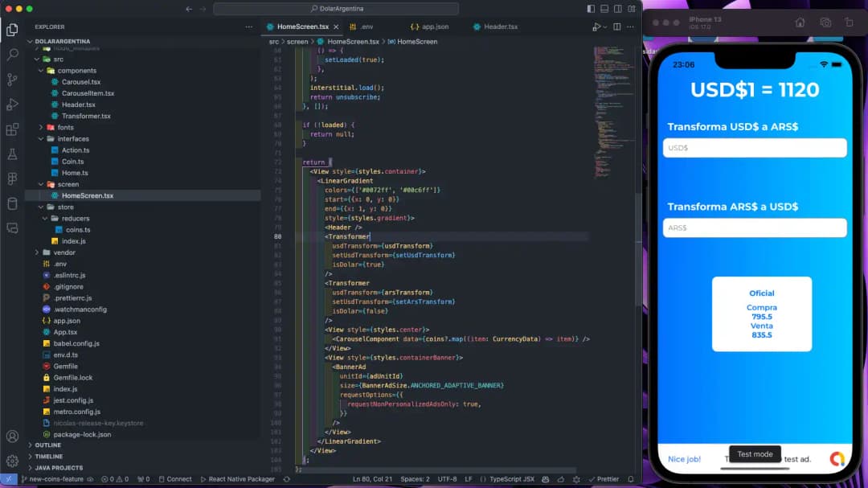Image resolution: width=868 pixels, height=488 pixels.
Task: Click the split editor right icon
Action: (x=616, y=27)
